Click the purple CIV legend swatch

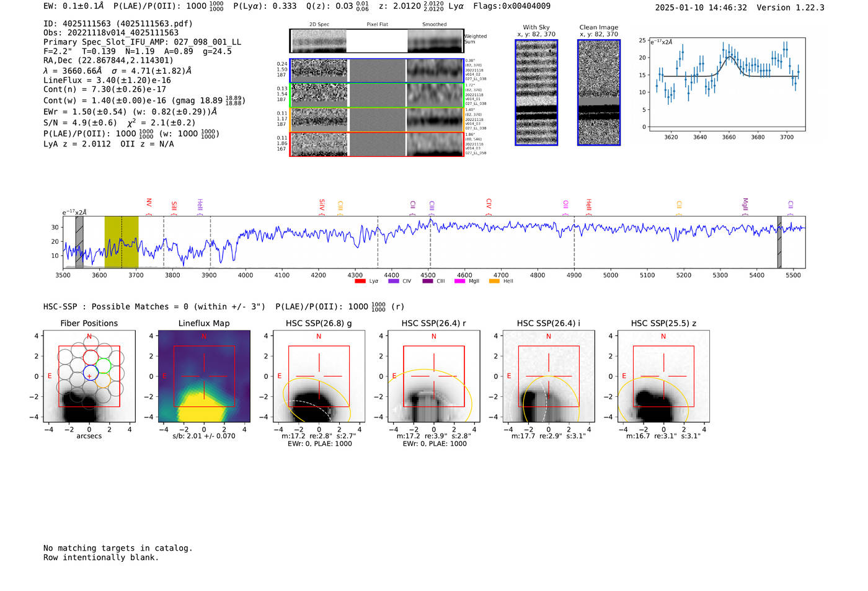click(393, 281)
